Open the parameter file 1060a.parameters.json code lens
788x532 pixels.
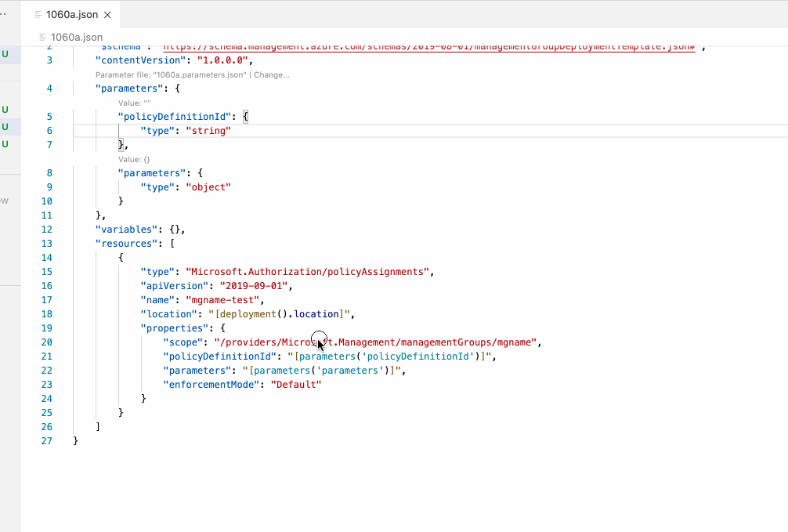point(171,75)
